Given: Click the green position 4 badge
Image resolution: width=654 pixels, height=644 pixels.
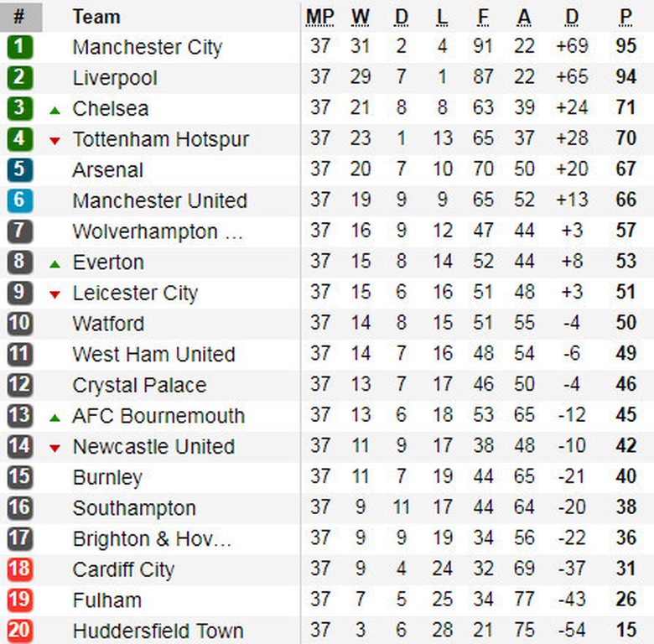Looking at the screenshot, I should pos(20,139).
